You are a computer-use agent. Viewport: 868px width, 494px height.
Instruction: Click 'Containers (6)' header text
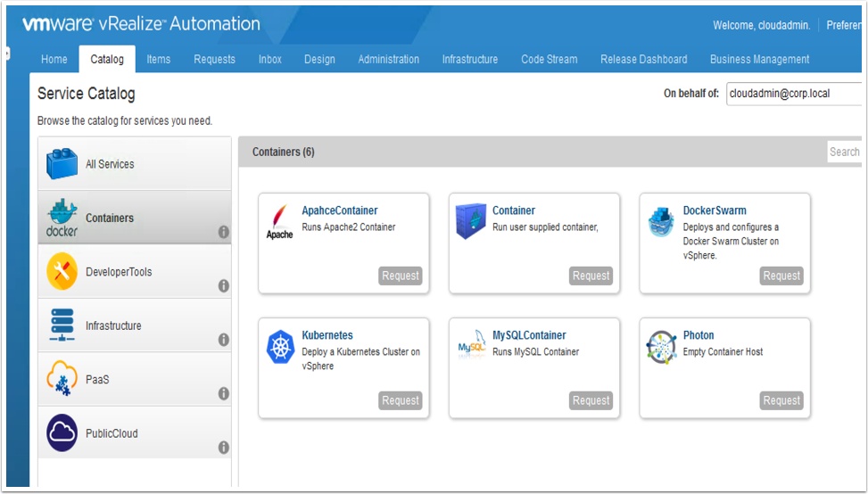pyautogui.click(x=284, y=152)
